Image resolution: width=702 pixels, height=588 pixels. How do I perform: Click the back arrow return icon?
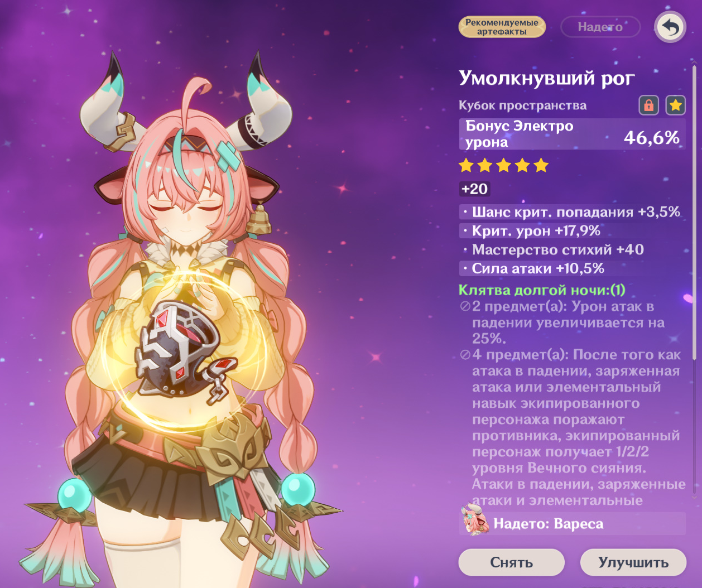point(670,27)
